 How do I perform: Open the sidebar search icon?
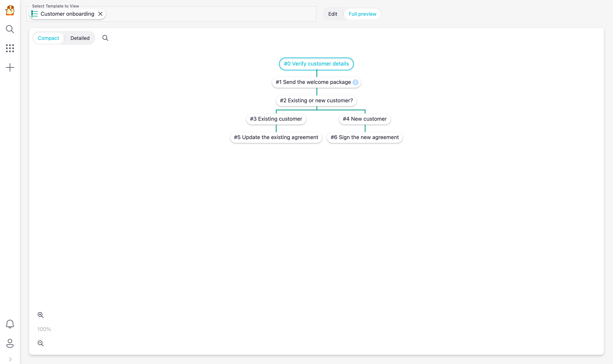click(x=10, y=29)
